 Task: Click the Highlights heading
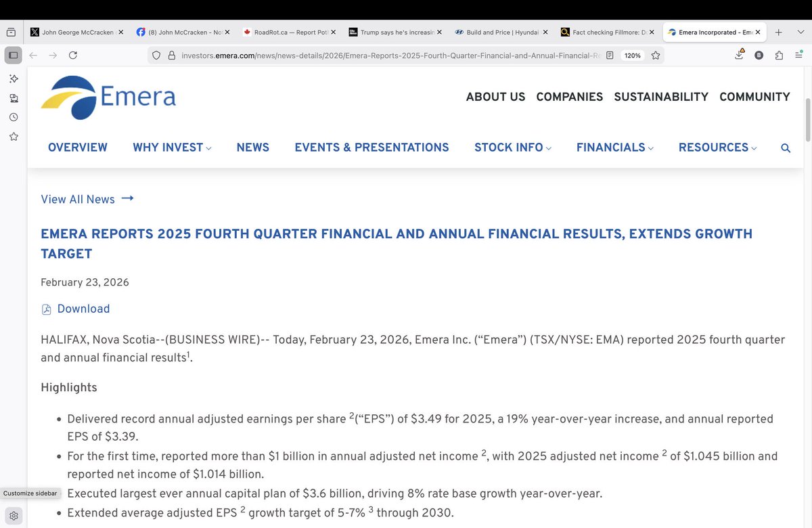68,387
